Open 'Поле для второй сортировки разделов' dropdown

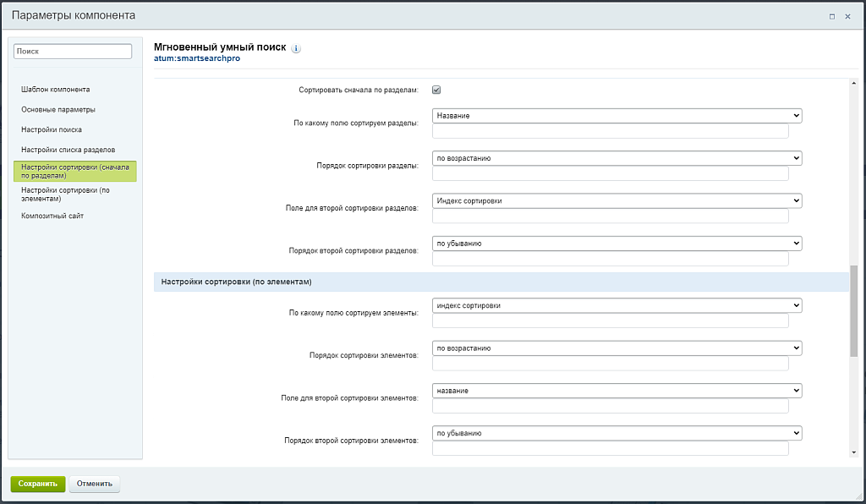(617, 201)
